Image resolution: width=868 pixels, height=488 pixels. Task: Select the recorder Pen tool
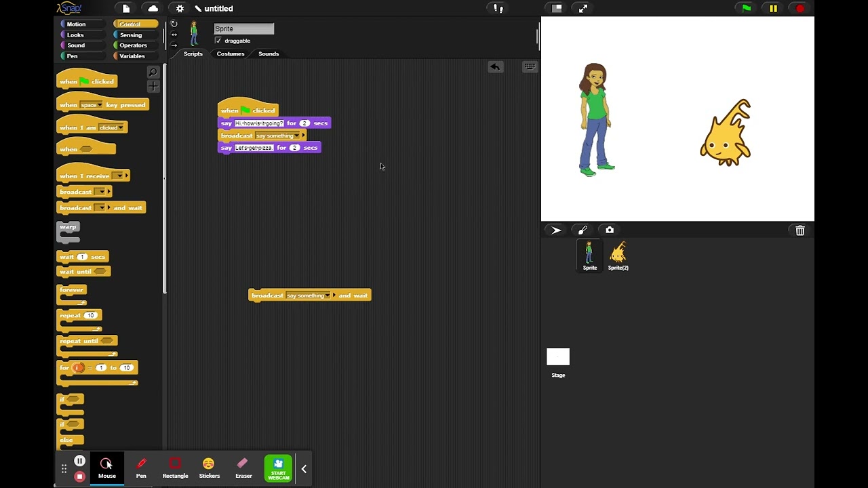[141, 468]
